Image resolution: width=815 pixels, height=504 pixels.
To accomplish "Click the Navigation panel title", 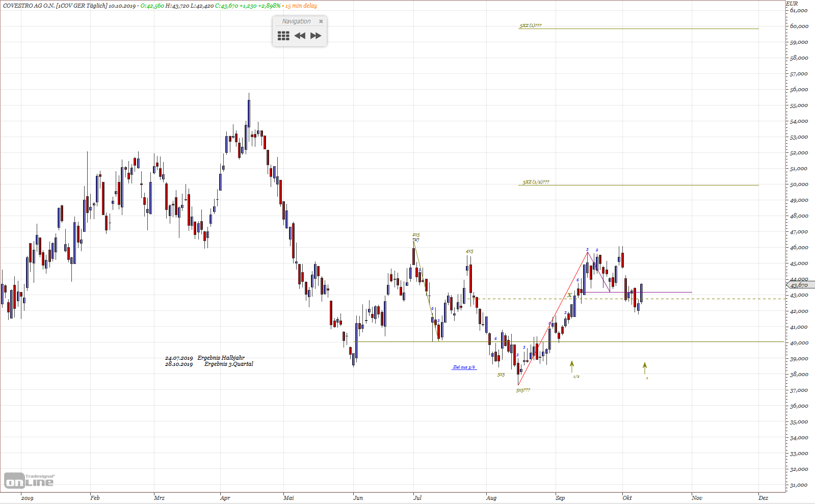I will (296, 21).
